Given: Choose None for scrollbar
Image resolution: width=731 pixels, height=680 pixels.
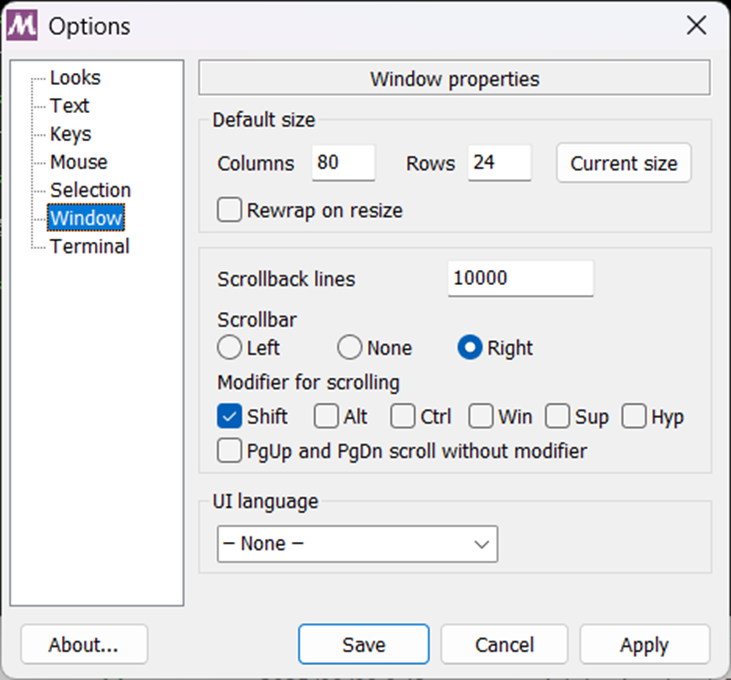Looking at the screenshot, I should coord(349,348).
